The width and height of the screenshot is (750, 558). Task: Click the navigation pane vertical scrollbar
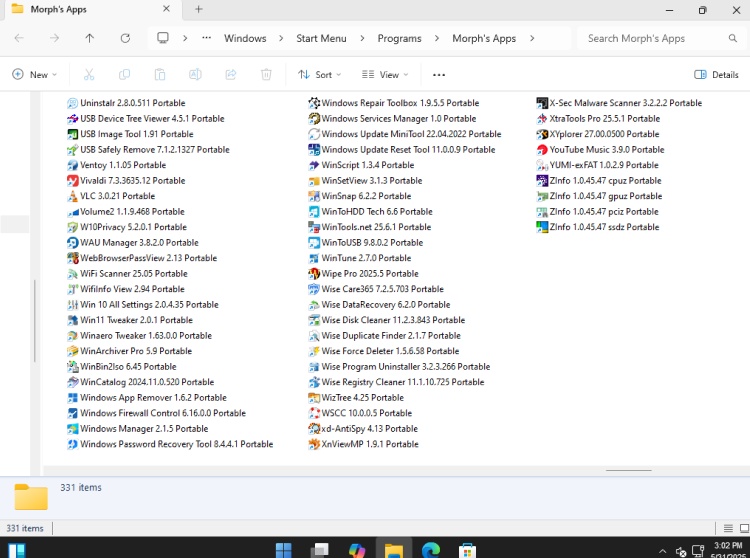point(34,321)
